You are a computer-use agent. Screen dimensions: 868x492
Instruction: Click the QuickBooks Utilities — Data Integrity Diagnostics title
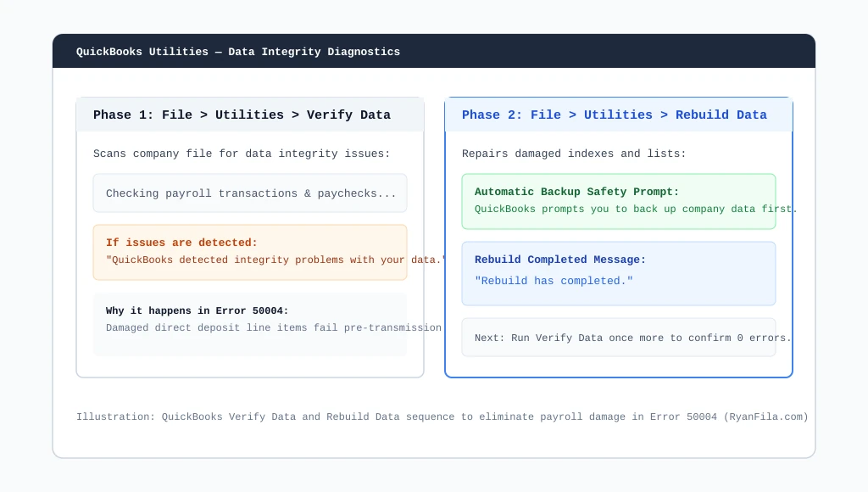point(238,52)
